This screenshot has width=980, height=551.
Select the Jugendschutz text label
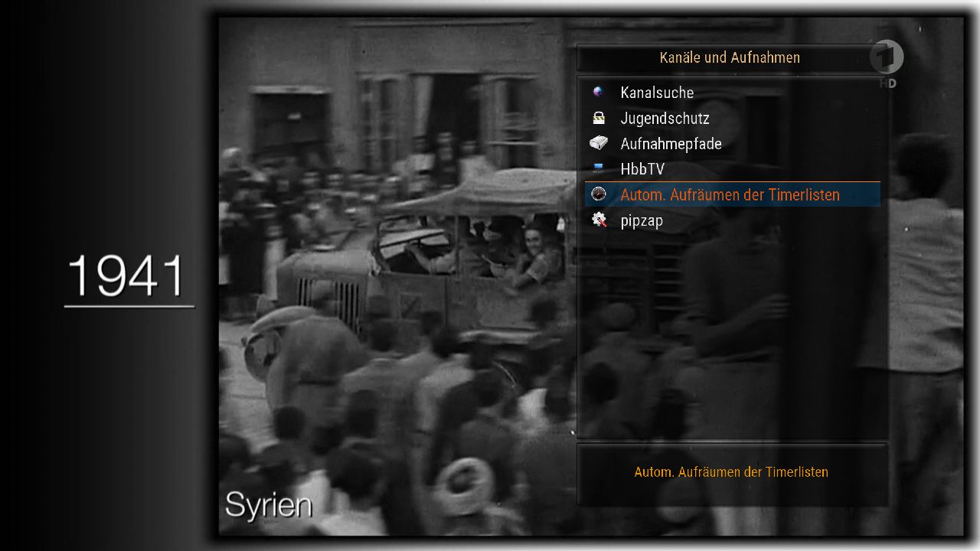click(x=665, y=118)
